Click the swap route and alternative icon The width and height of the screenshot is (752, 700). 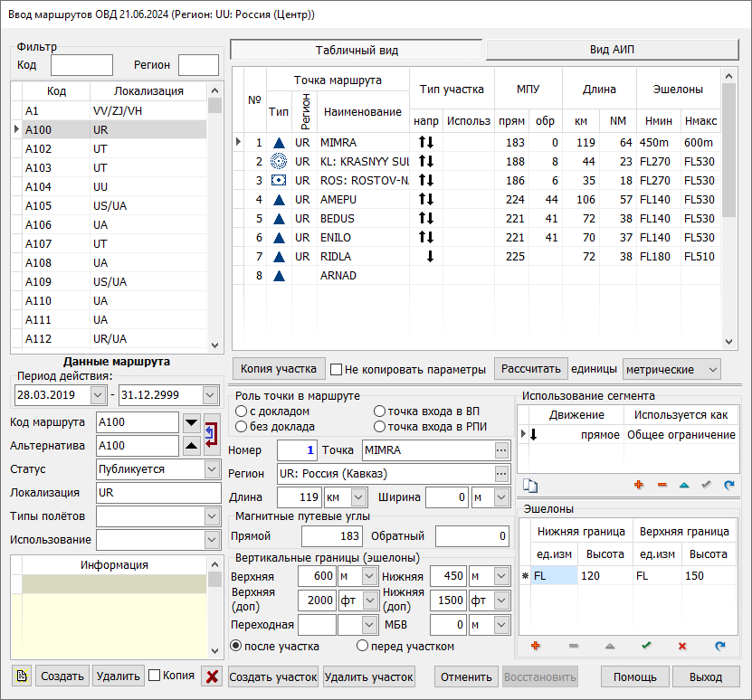pos(212,432)
